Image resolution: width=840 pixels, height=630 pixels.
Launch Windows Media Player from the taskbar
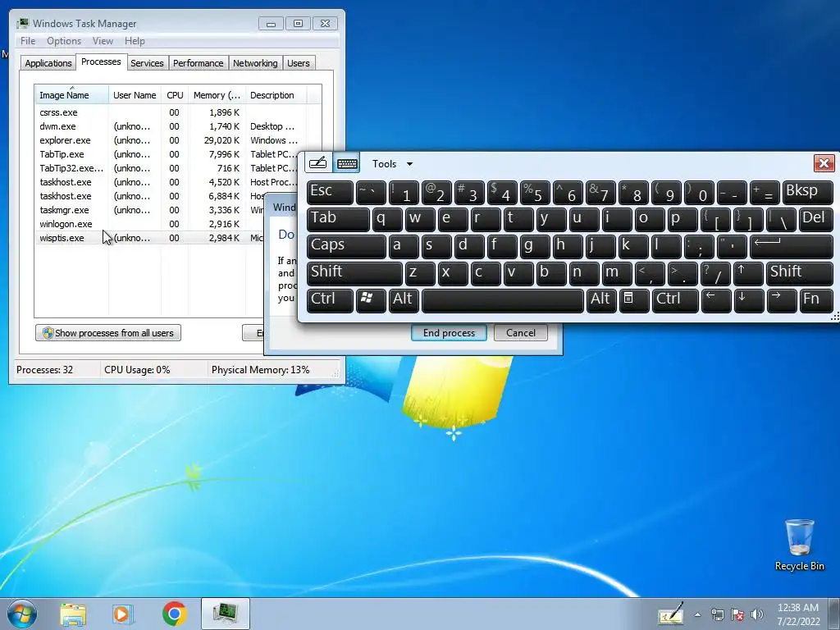tap(123, 614)
